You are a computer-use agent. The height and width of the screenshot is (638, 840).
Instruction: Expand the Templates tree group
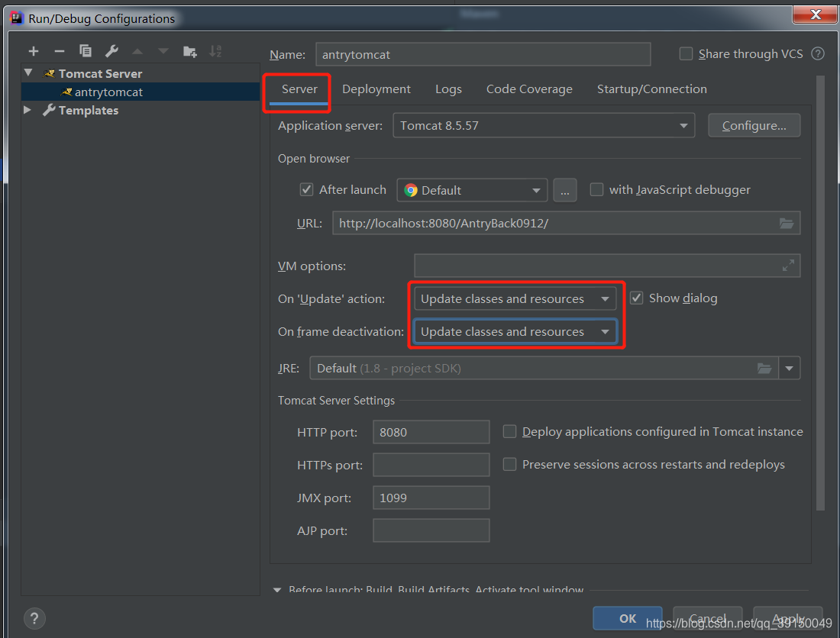point(27,110)
